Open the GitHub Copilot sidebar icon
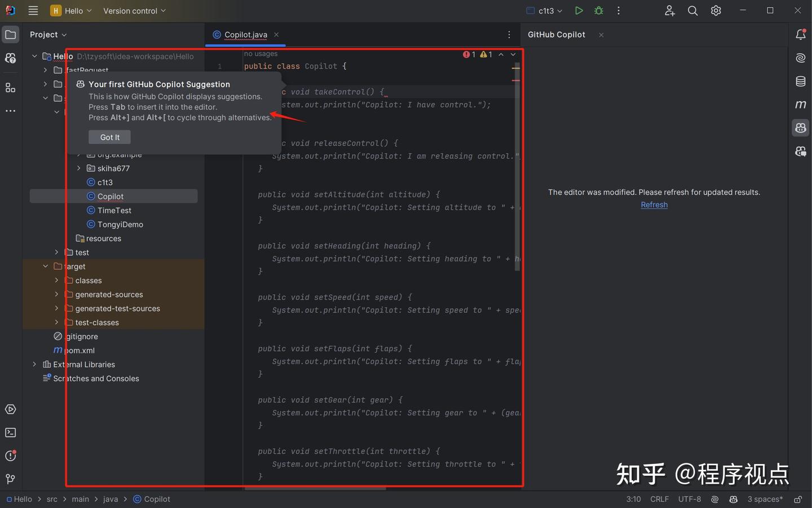 click(x=800, y=128)
